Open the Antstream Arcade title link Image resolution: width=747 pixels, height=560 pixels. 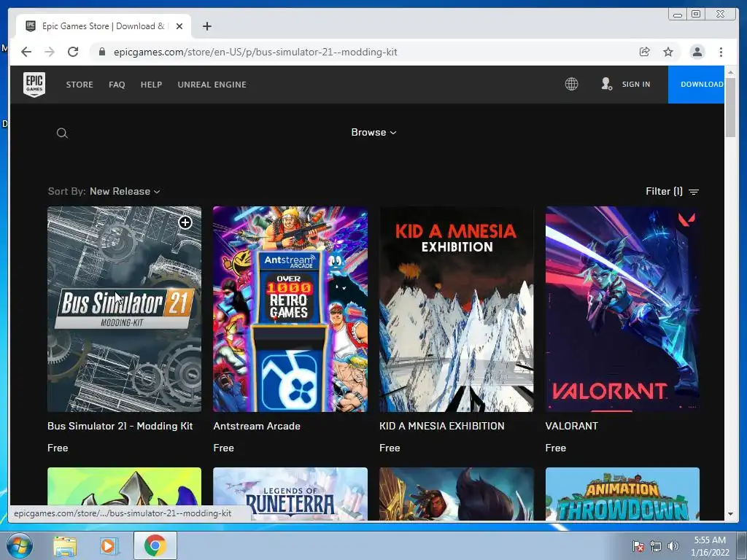click(x=257, y=426)
